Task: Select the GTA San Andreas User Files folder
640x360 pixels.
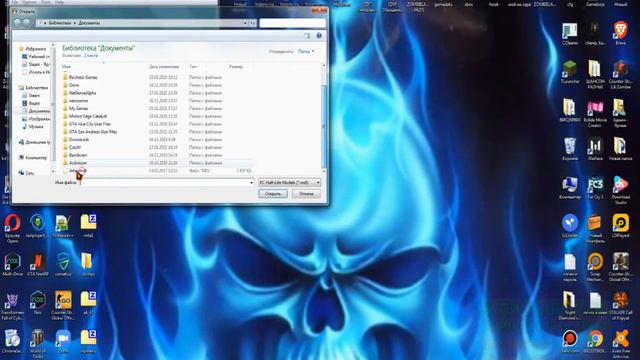Action: [x=93, y=132]
